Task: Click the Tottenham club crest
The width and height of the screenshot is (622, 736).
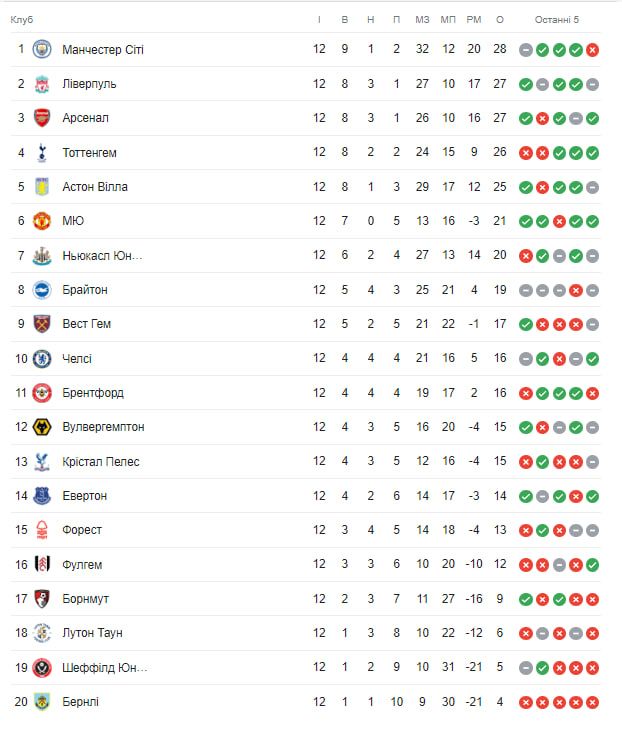Action: coord(42,152)
